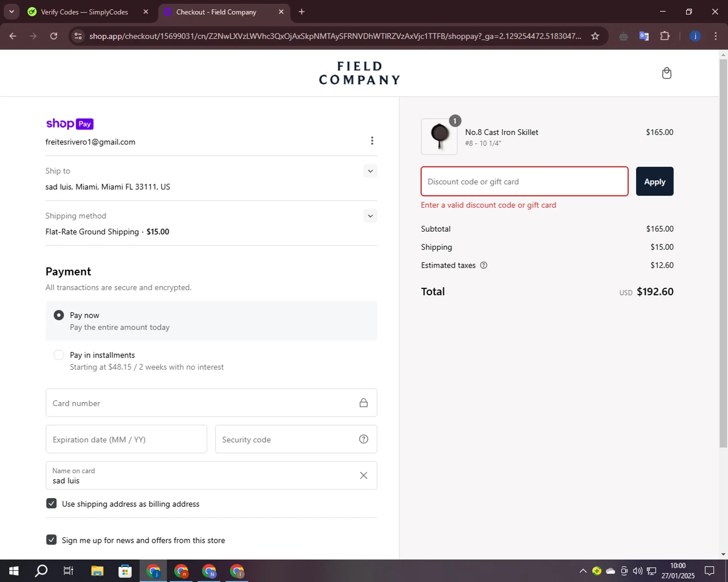Expand the Shipping method chevron
The height and width of the screenshot is (582, 728).
[370, 216]
